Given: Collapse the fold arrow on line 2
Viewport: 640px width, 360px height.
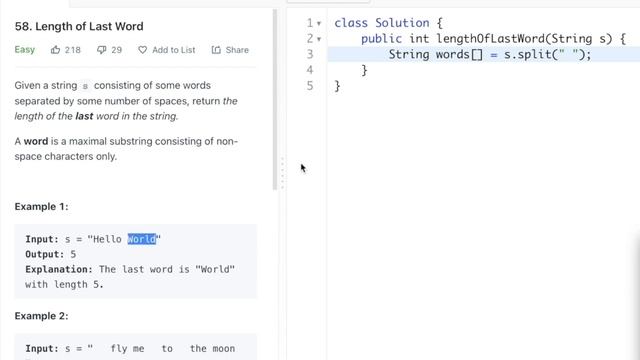Looking at the screenshot, I should 319,39.
